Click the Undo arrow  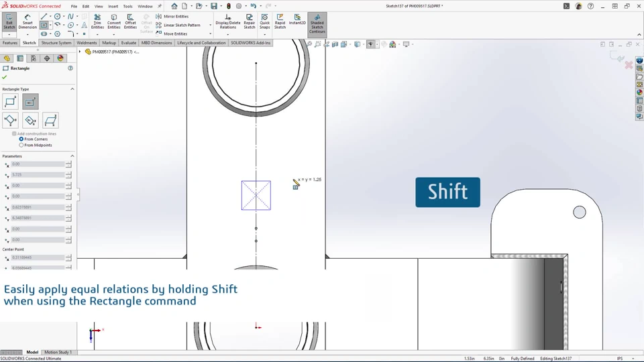[x=254, y=6]
